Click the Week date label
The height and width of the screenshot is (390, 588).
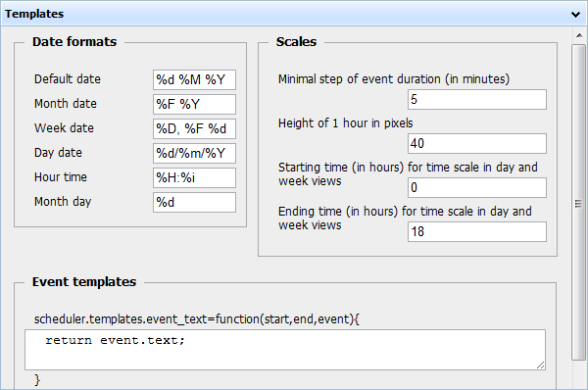(64, 128)
